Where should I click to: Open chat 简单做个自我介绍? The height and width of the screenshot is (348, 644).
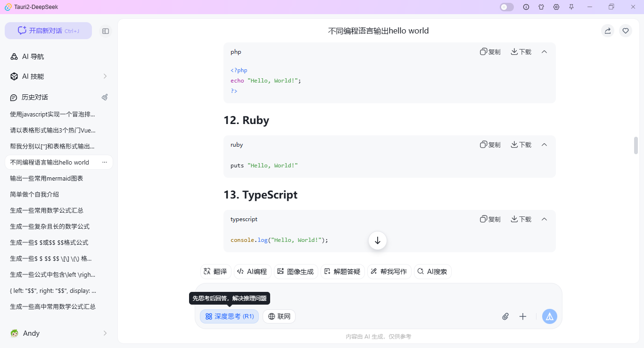(59, 194)
